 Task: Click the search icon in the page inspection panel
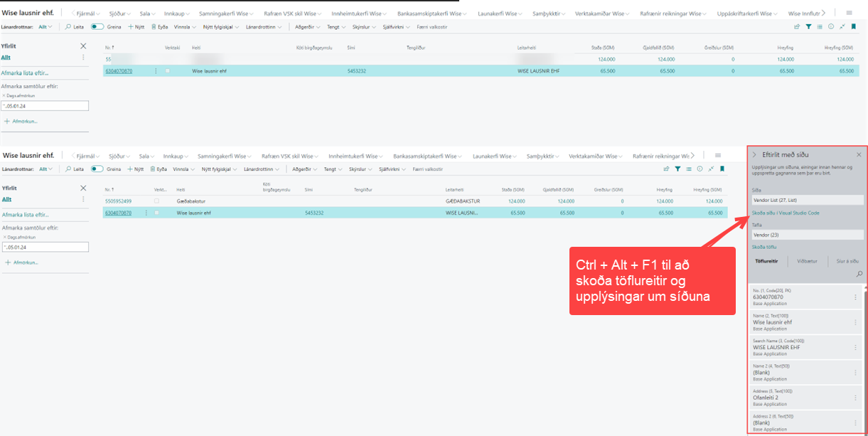[x=859, y=274]
